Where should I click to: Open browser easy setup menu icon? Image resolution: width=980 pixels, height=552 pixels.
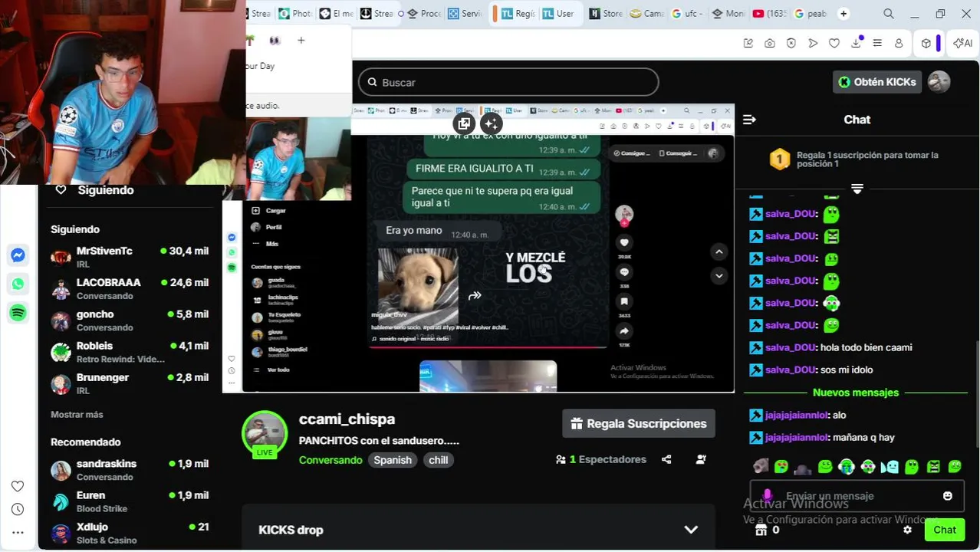click(877, 44)
